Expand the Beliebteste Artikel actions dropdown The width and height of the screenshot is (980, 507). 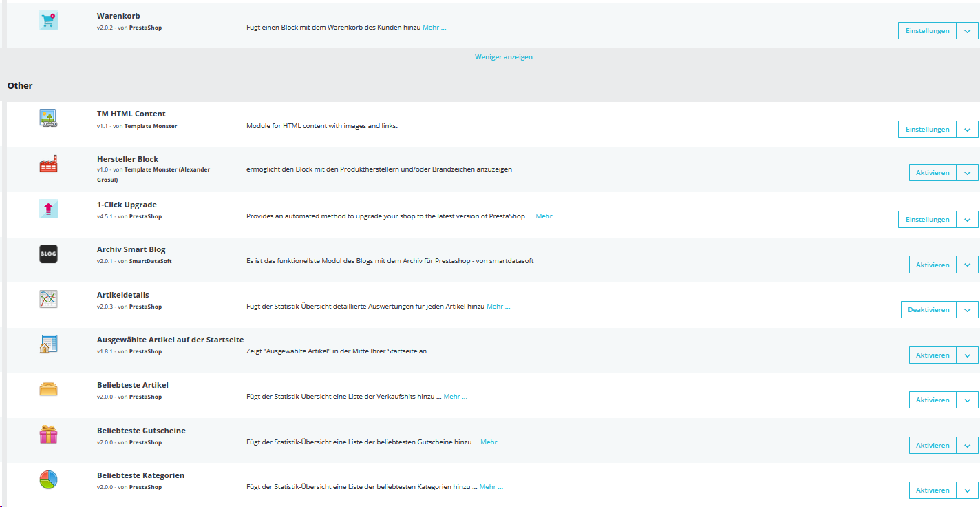tap(967, 400)
